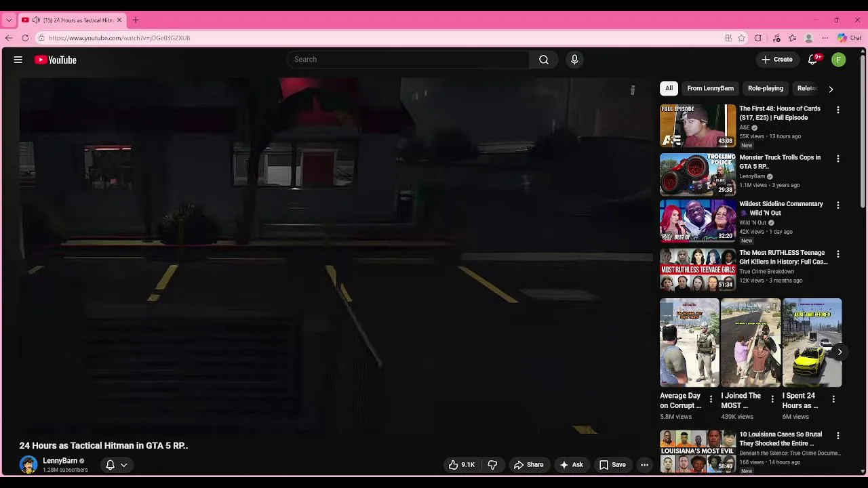The width and height of the screenshot is (868, 488).
Task: Open options for 10 Louisiana Cases video
Action: pos(838,436)
